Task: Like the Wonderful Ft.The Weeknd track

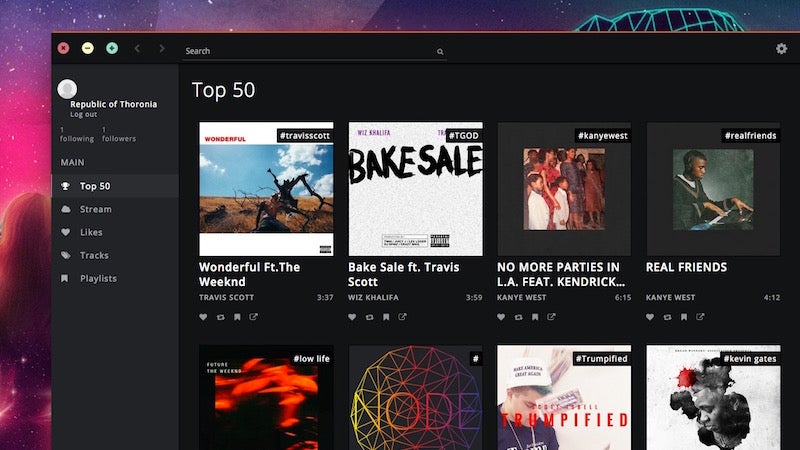Action: (x=203, y=317)
